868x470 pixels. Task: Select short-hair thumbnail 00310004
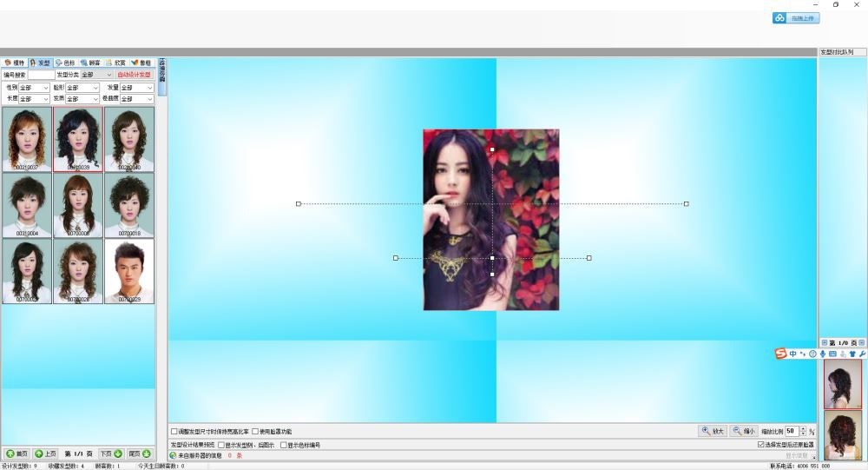coord(27,205)
